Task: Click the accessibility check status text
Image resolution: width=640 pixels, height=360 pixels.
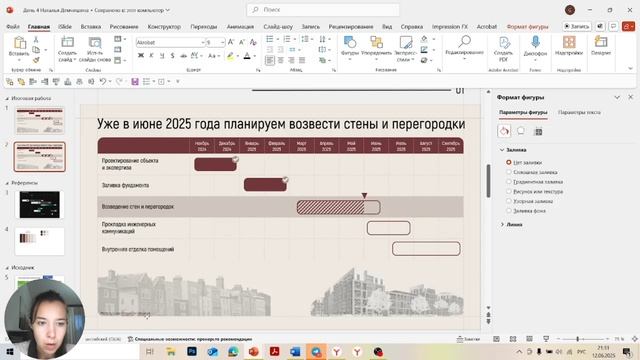Action: (x=189, y=339)
